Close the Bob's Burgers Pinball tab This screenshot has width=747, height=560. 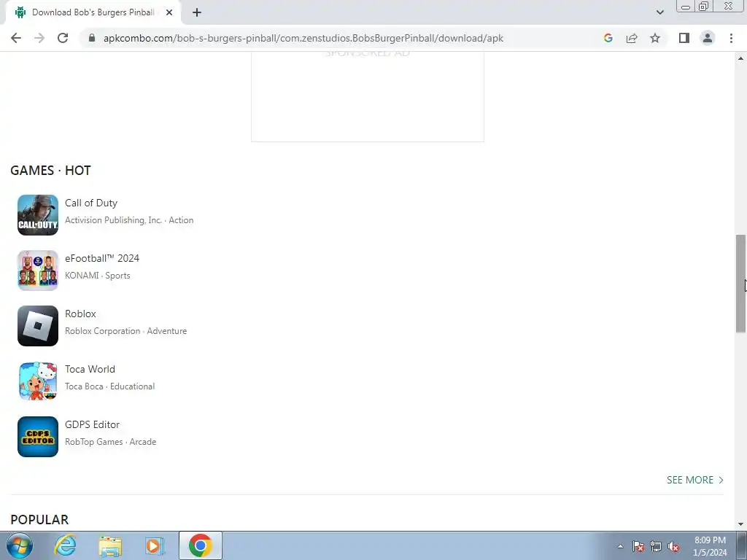point(169,12)
